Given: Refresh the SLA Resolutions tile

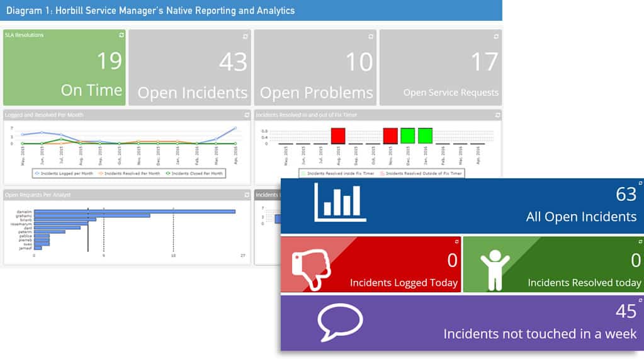Looking at the screenshot, I should pos(121,35).
